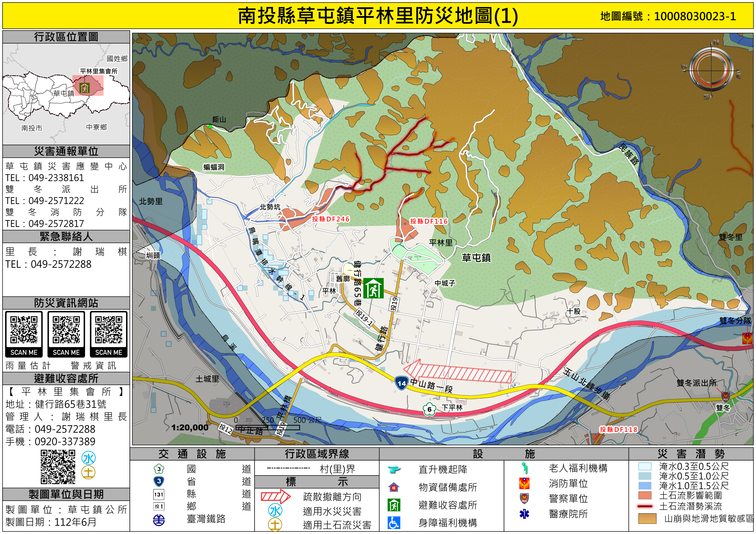
Task: Click the 投縣DF246 debris flow label
Action: [x=331, y=219]
